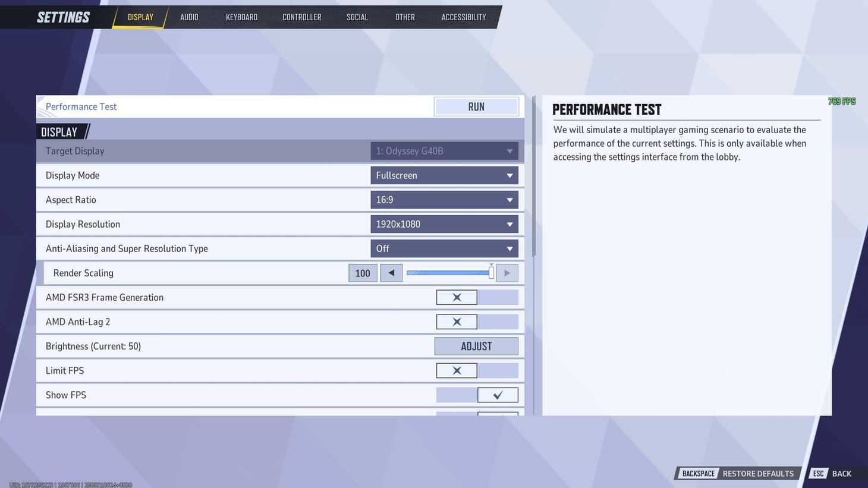The image size is (868, 488).
Task: Switch to the Audio tab
Action: tap(188, 17)
